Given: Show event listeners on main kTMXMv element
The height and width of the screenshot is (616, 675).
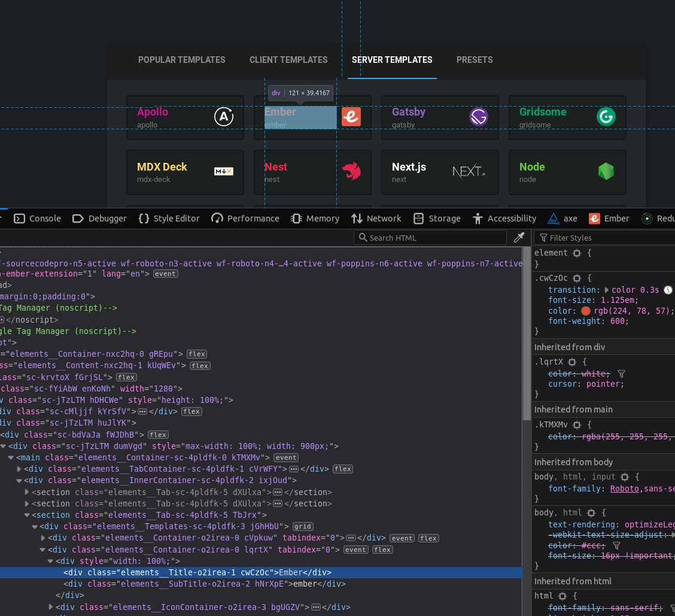Looking at the screenshot, I should 286,458.
